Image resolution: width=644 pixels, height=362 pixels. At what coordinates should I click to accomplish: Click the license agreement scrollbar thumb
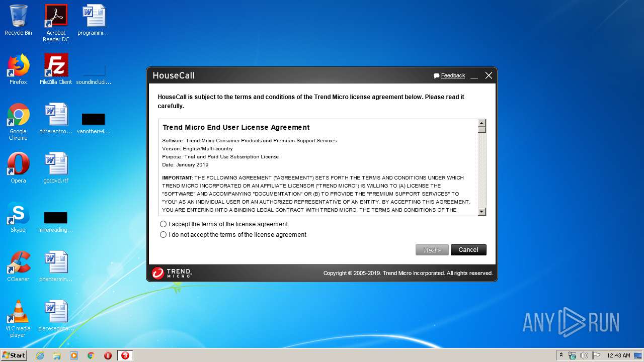point(482,130)
